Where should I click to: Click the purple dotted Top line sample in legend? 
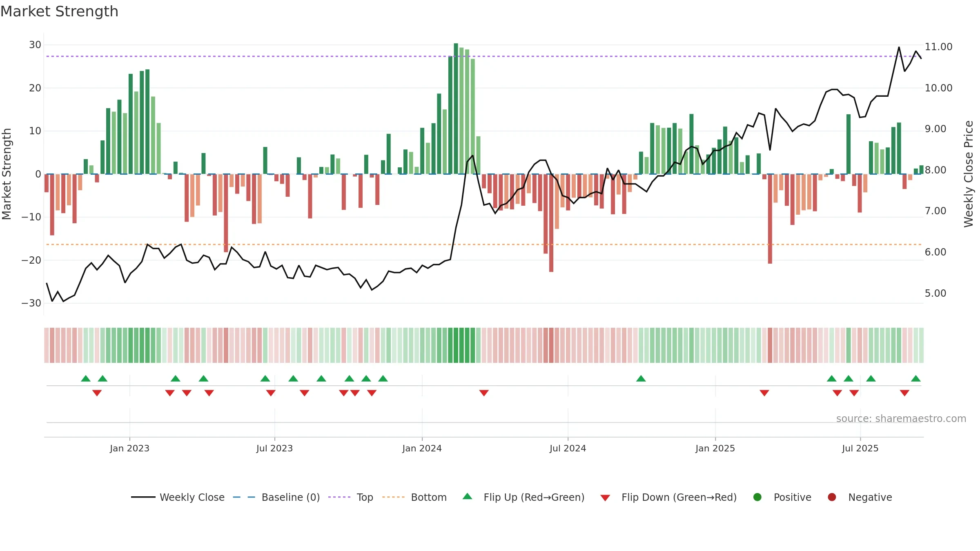coord(339,497)
